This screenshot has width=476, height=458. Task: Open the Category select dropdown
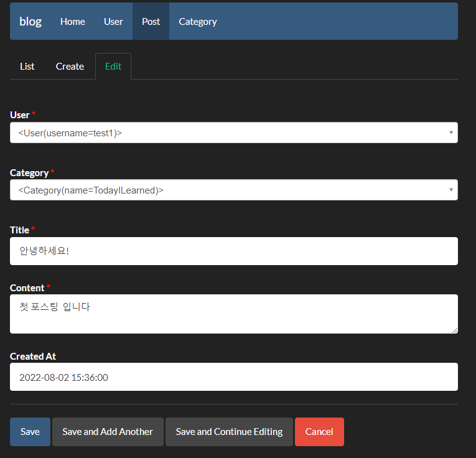point(234,190)
